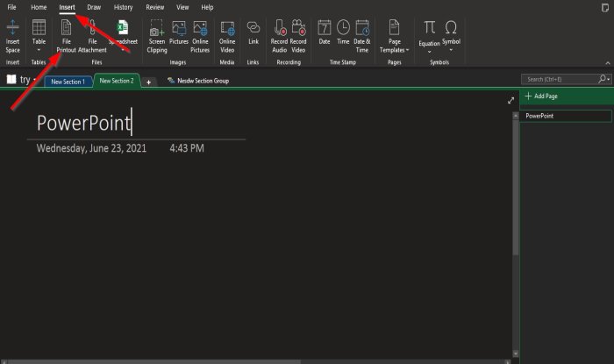Screen dimensions: 614x364
Task: Insert the Time stamp
Action: click(344, 32)
